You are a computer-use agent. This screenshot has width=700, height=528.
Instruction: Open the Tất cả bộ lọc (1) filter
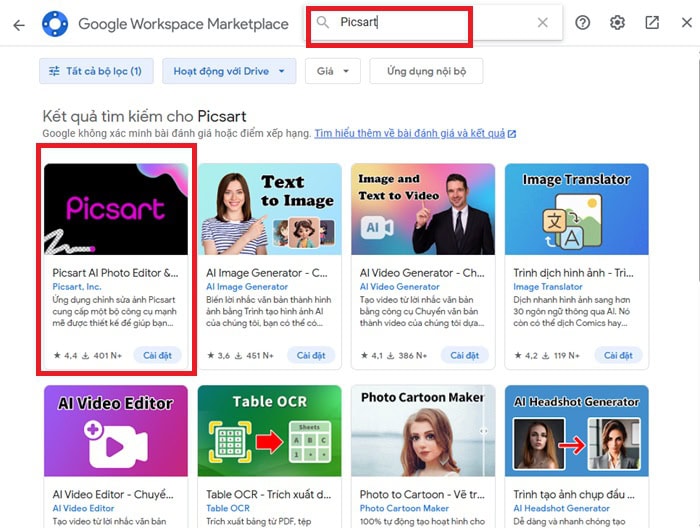point(96,71)
